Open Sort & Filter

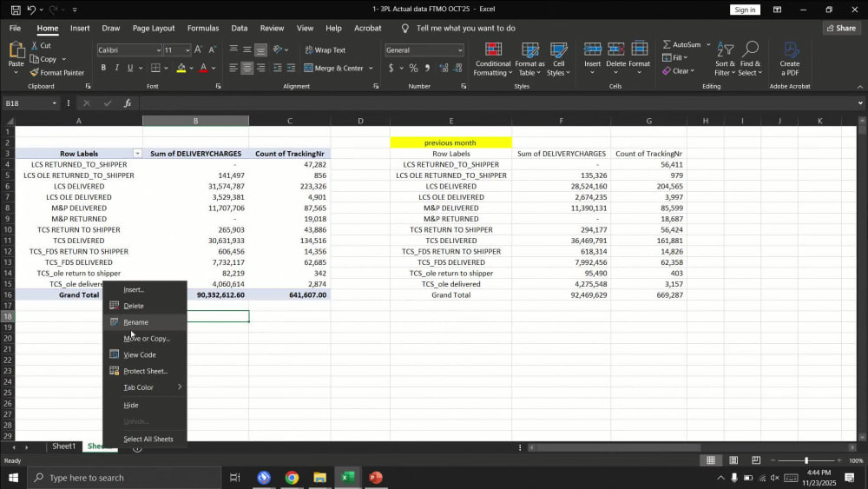(725, 59)
